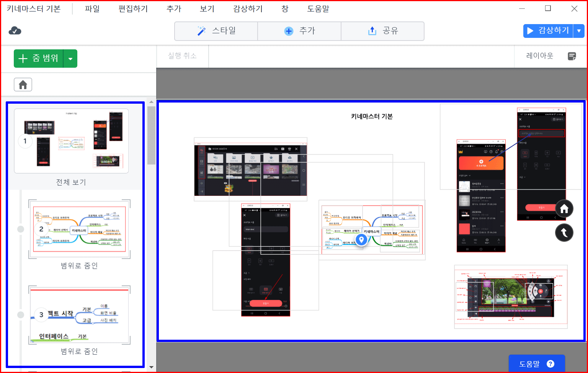Click the magic wand icon on 스타일
The image size is (588, 373).
tap(201, 31)
